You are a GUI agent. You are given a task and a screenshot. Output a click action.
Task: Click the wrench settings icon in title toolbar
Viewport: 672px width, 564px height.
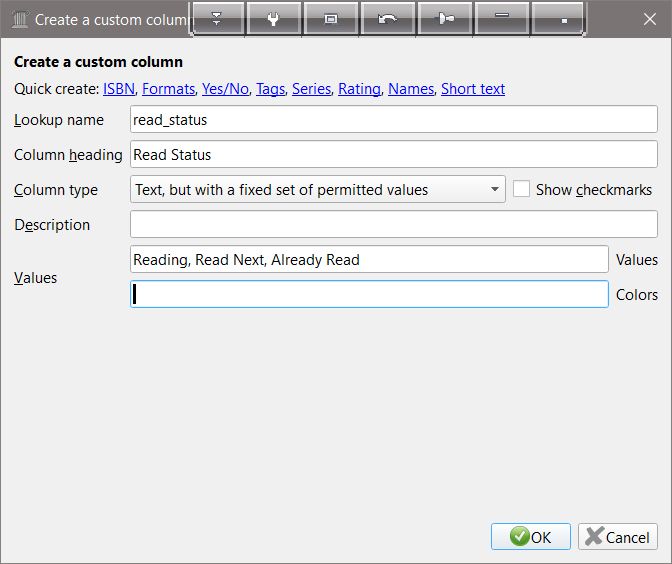[x=272, y=19]
